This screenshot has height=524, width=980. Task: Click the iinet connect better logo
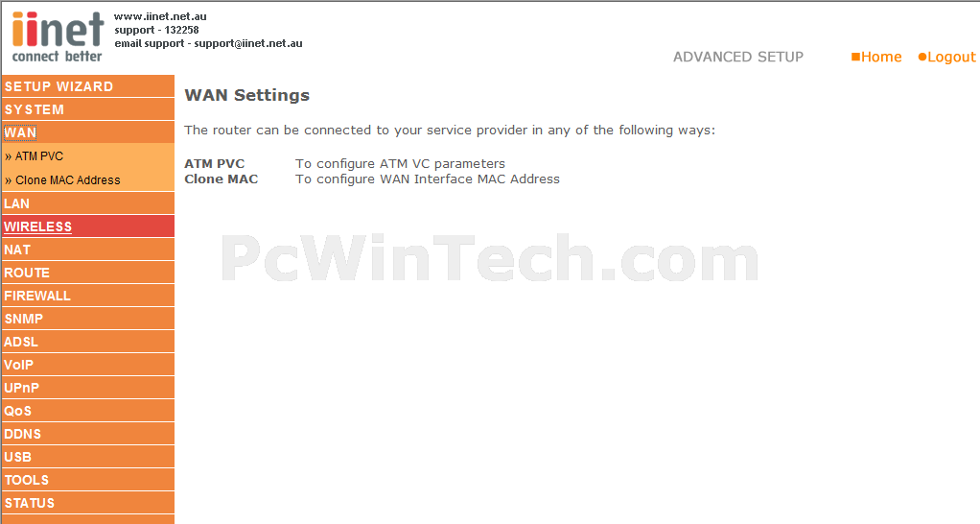(58, 36)
